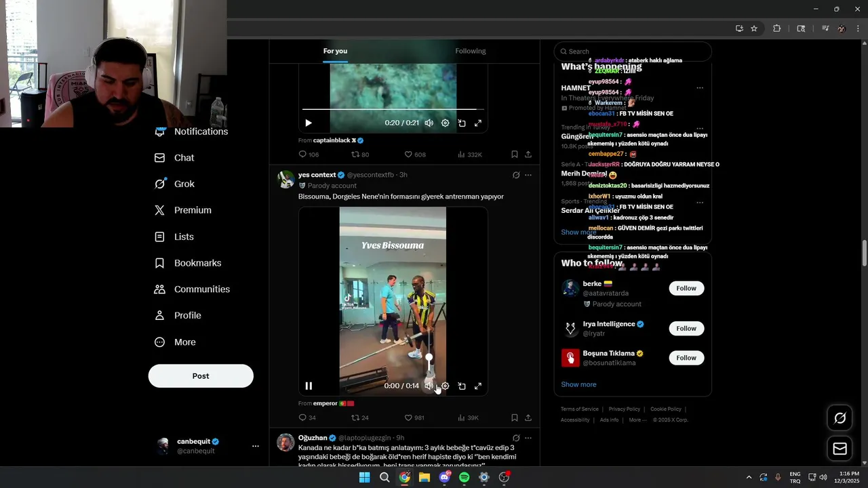The image size is (868, 488).
Task: Open the Privacy Policy link
Action: click(x=625, y=409)
